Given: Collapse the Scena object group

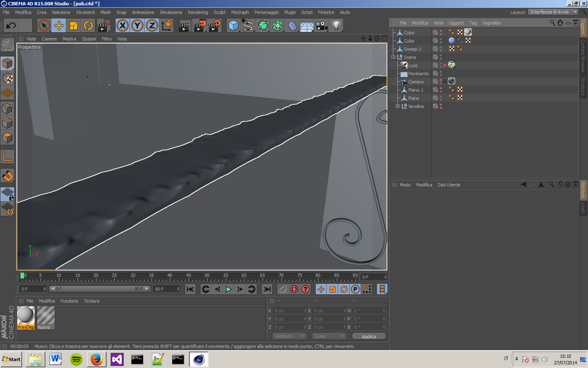Looking at the screenshot, I should [393, 57].
